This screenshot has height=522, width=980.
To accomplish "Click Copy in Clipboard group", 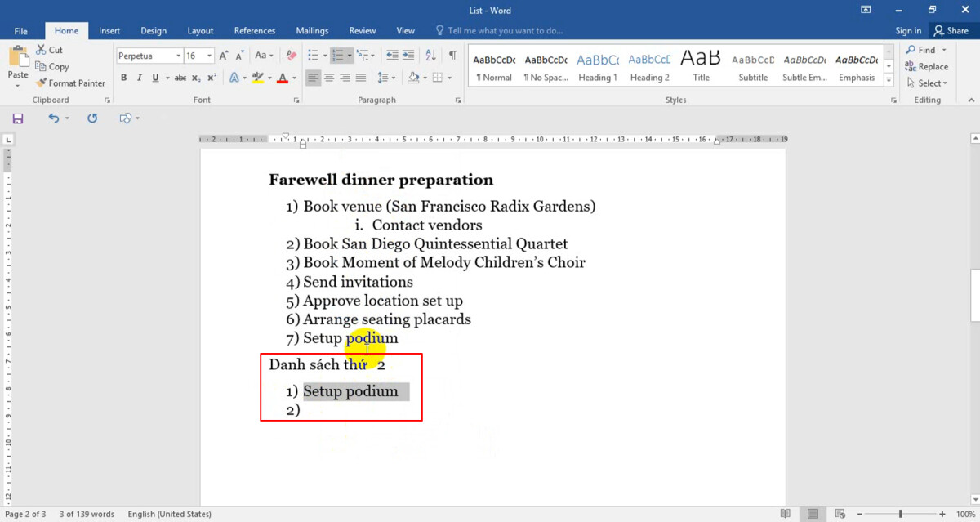I will [x=51, y=66].
